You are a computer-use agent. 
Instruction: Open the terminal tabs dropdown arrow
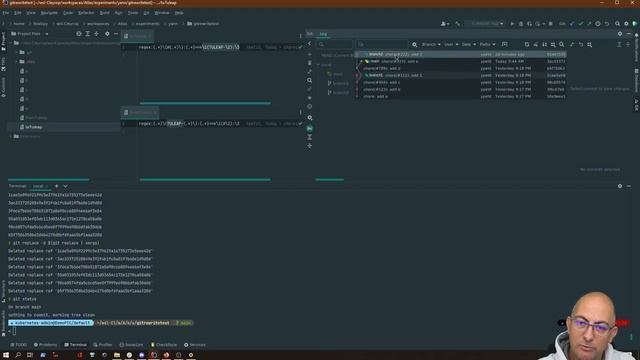pyautogui.click(x=65, y=186)
